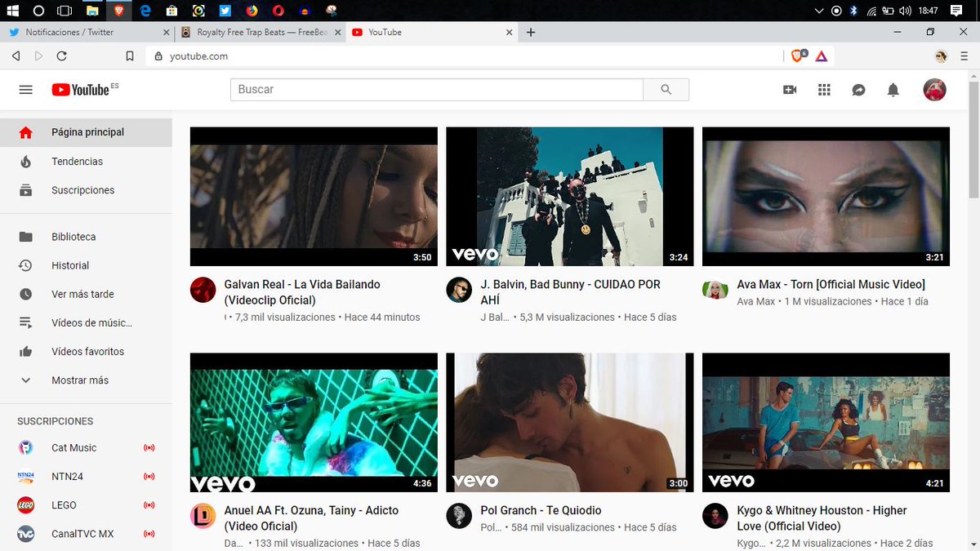Open Microsoft Store in taskbar

[x=171, y=11]
